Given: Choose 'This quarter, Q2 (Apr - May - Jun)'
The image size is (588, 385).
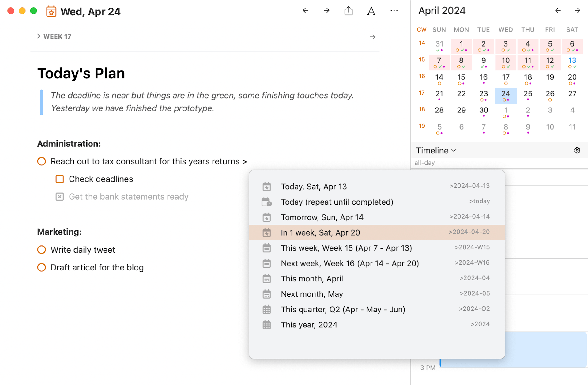Looking at the screenshot, I should point(343,309).
